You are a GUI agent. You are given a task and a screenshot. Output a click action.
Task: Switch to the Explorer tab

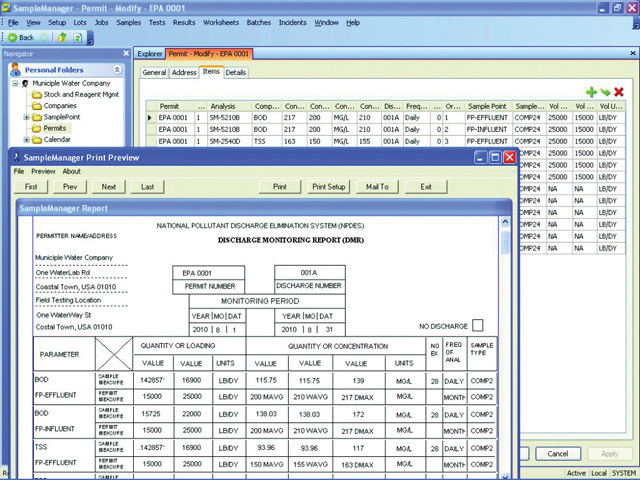point(150,53)
